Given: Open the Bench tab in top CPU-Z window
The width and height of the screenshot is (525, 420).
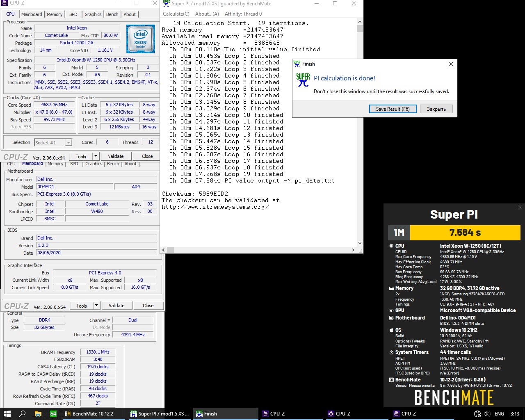Looking at the screenshot, I should point(112,14).
